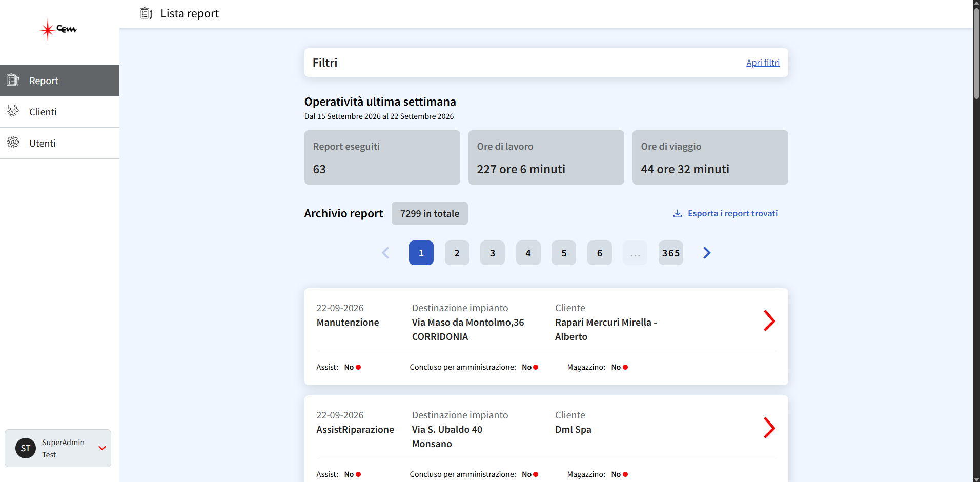Select page 3 of the archive

pyautogui.click(x=493, y=253)
